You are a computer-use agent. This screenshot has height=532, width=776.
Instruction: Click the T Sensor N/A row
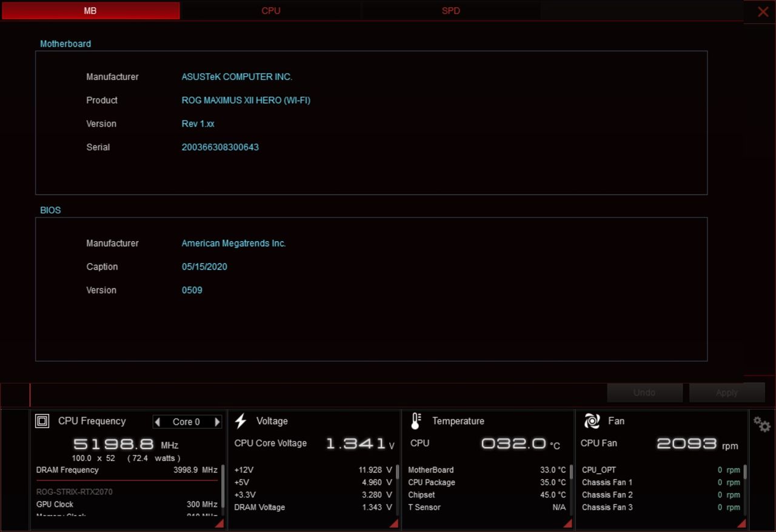[487, 508]
